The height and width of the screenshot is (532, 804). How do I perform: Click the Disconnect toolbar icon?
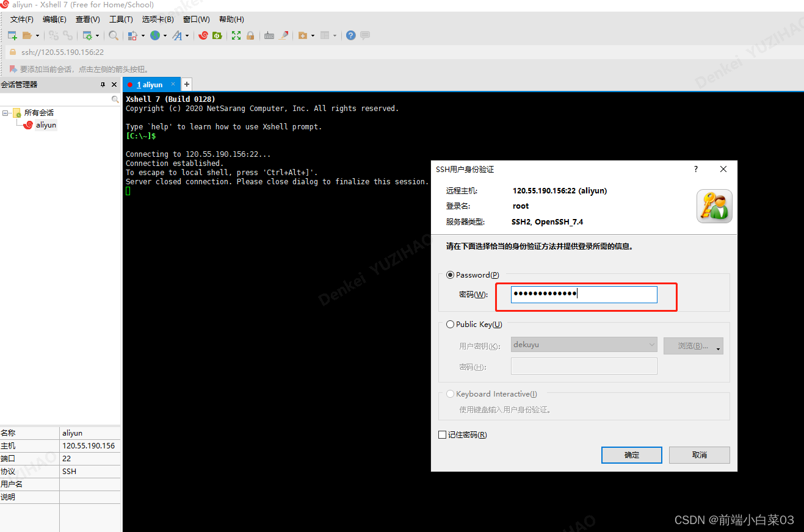(54, 35)
